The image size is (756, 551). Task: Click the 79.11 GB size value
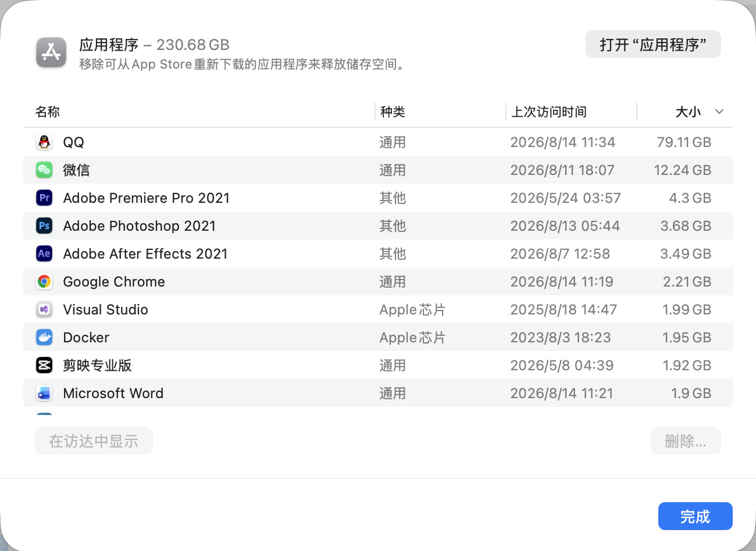684,142
